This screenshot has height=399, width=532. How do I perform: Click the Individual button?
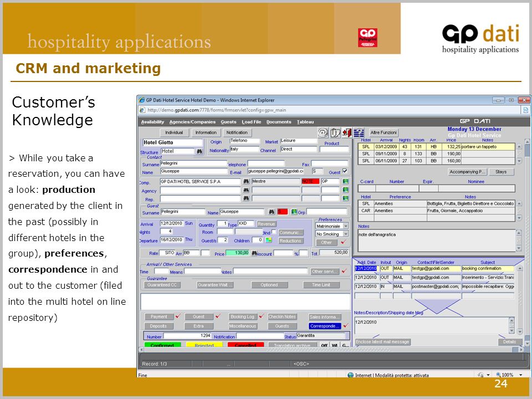click(x=174, y=132)
